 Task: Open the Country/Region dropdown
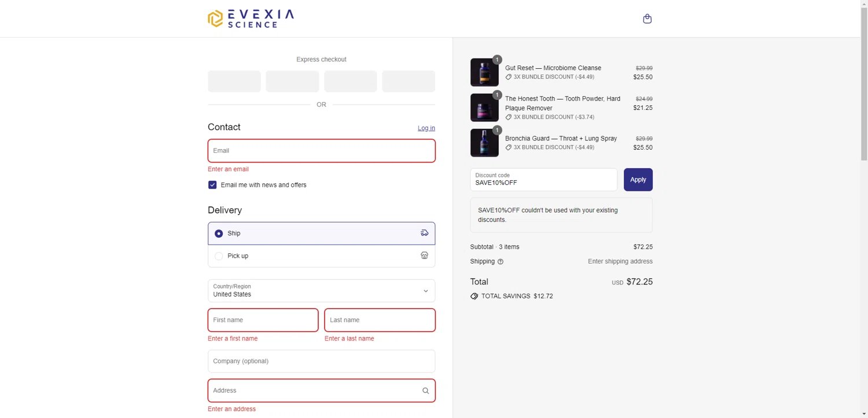pos(321,291)
